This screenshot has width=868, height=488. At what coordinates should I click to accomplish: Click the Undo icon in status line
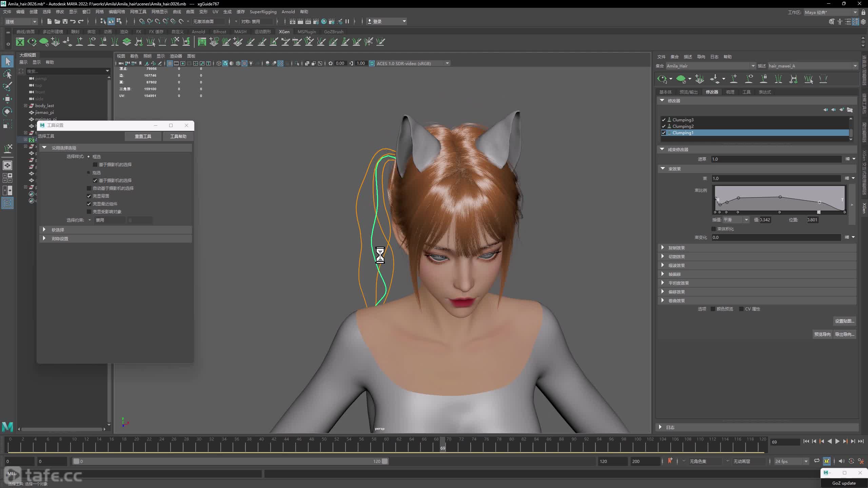73,21
